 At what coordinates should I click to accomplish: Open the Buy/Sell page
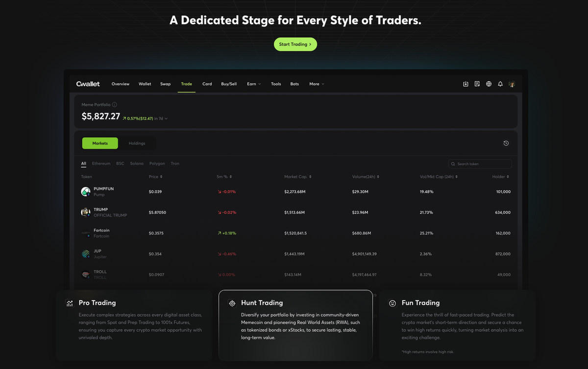[229, 84]
